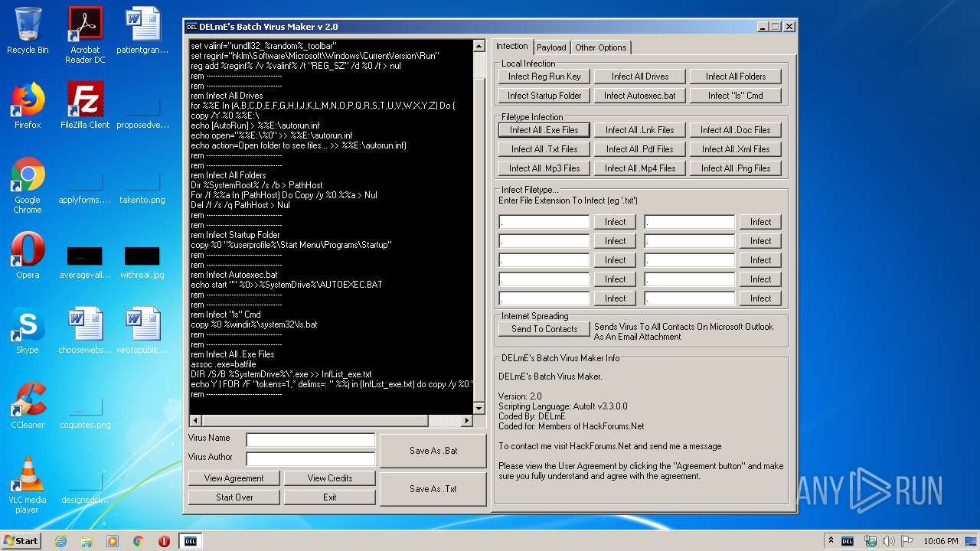The height and width of the screenshot is (551, 980).
Task: Show hidden system tray icons
Action: (831, 541)
